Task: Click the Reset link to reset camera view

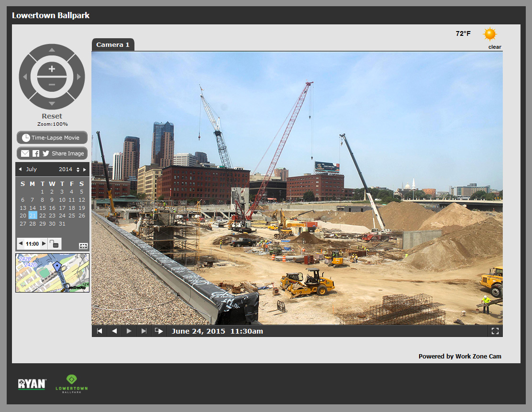Action: click(x=52, y=116)
